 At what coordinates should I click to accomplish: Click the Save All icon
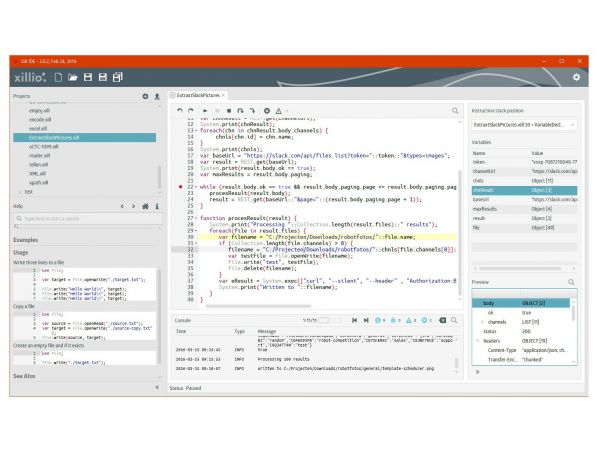coord(117,77)
